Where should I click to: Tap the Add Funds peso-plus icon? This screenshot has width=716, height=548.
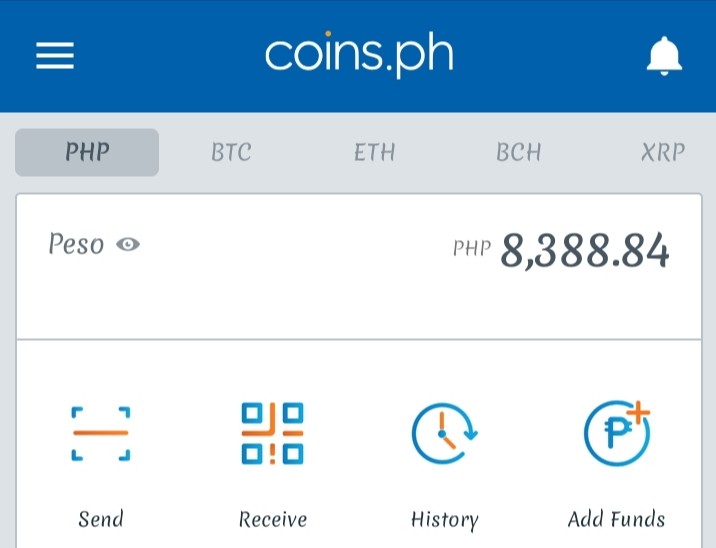(617, 433)
